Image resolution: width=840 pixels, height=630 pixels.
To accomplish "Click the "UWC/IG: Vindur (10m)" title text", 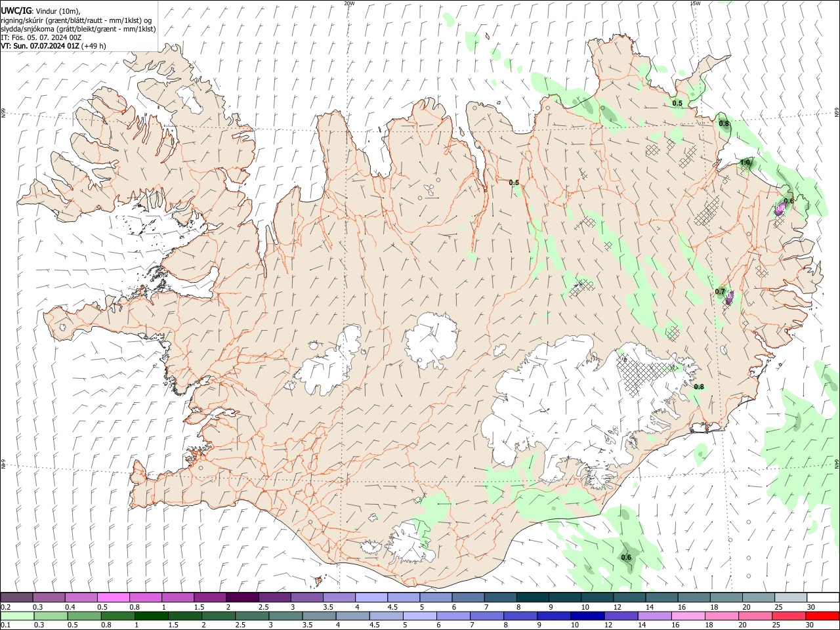I will click(41, 10).
